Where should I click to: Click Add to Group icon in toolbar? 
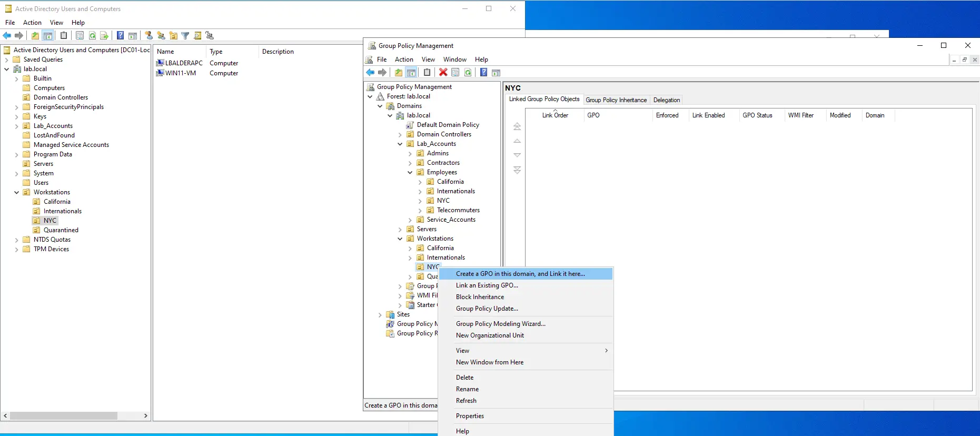tap(210, 36)
